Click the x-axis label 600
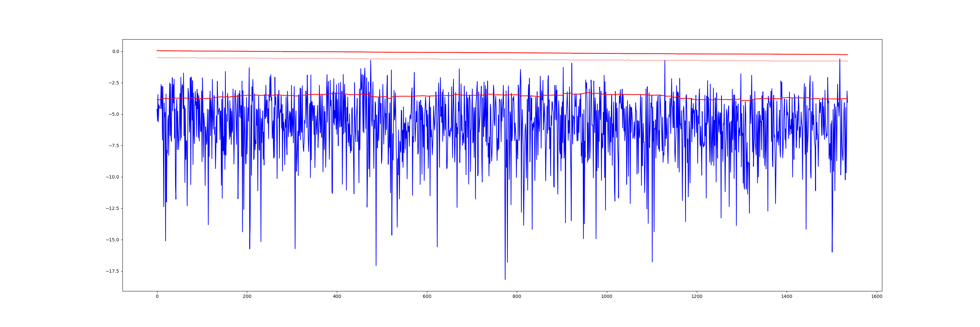 click(x=427, y=297)
